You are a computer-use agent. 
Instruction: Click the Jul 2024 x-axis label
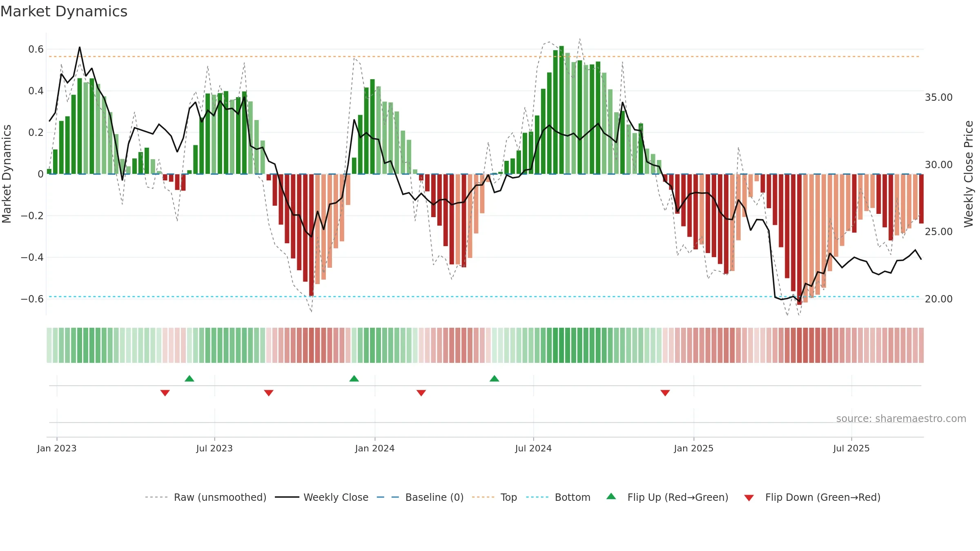[533, 448]
